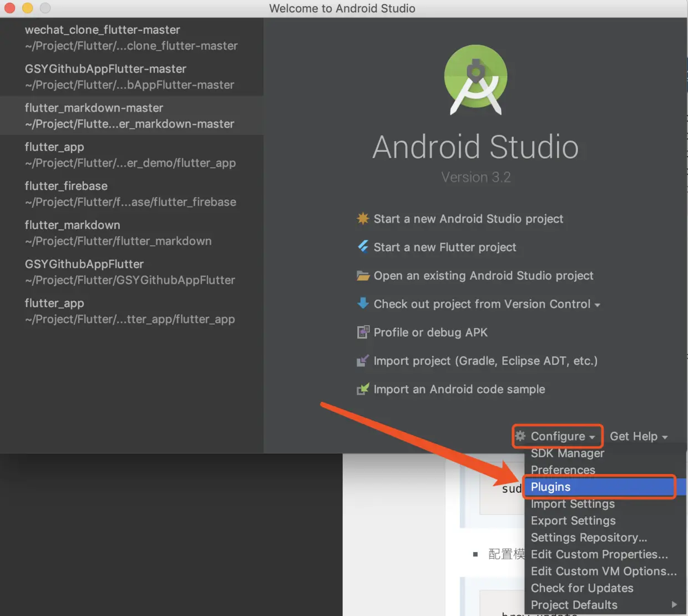The image size is (688, 616).
Task: Click the yellow minimize window button
Action: (28, 8)
